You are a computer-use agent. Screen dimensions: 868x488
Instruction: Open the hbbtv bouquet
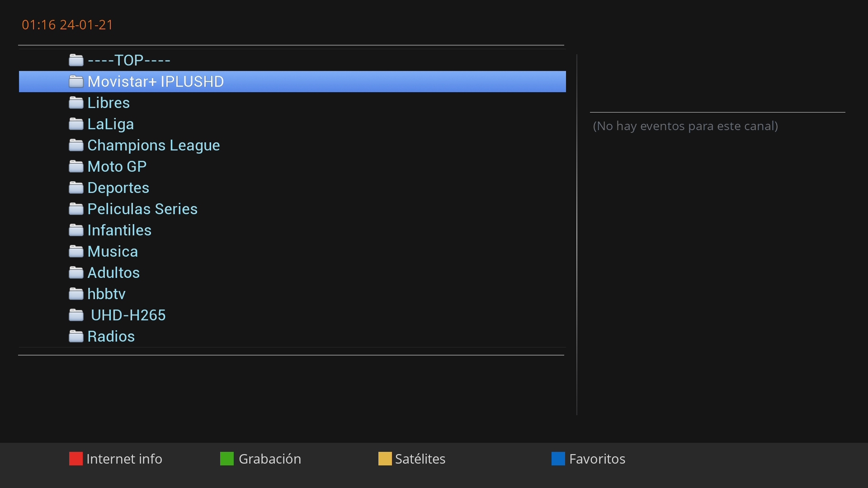pyautogui.click(x=106, y=294)
